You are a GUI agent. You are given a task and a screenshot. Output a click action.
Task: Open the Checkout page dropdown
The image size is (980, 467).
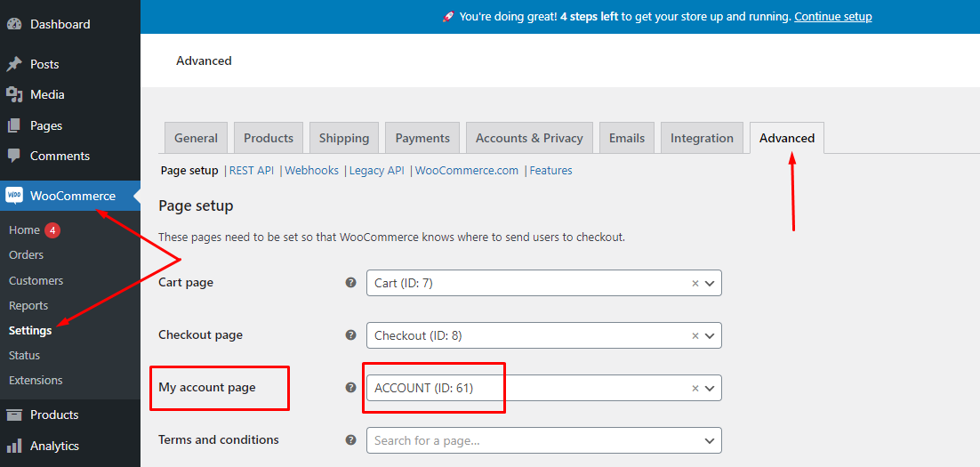[543, 335]
